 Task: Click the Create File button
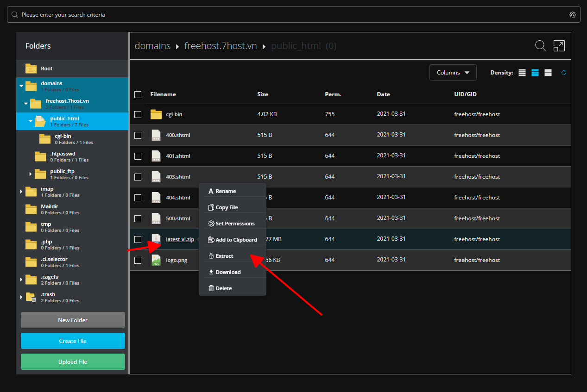(x=73, y=341)
